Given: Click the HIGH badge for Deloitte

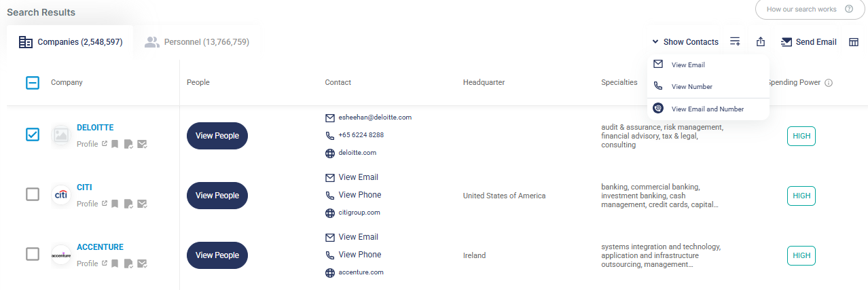Looking at the screenshot, I should click(x=801, y=136).
